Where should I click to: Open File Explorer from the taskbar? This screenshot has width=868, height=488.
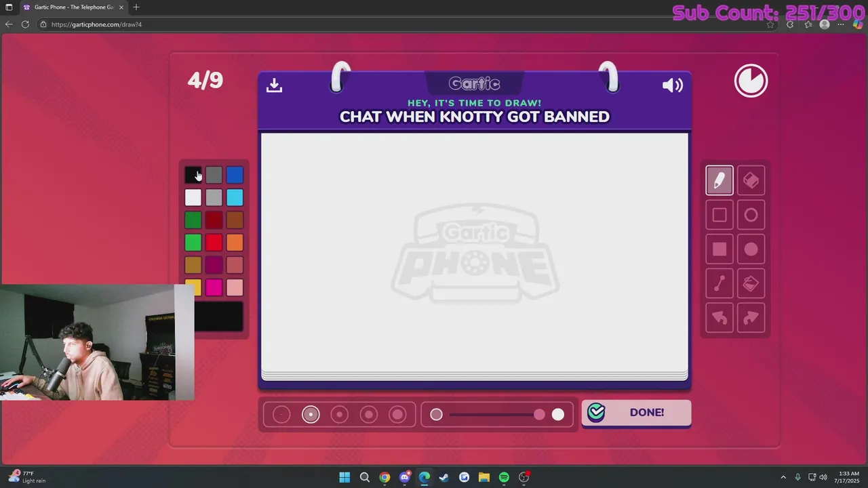(484, 477)
